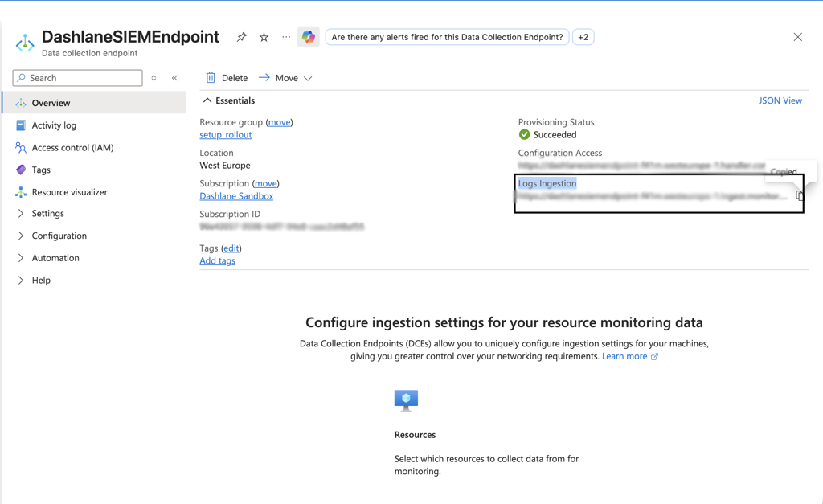Open the Dashlane Sandbox subscription link
Image resolution: width=823 pixels, height=504 pixels.
(236, 196)
